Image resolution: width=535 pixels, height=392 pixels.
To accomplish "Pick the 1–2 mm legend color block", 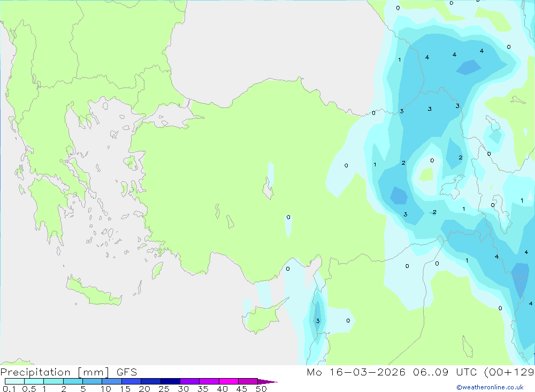I will tap(53, 381).
